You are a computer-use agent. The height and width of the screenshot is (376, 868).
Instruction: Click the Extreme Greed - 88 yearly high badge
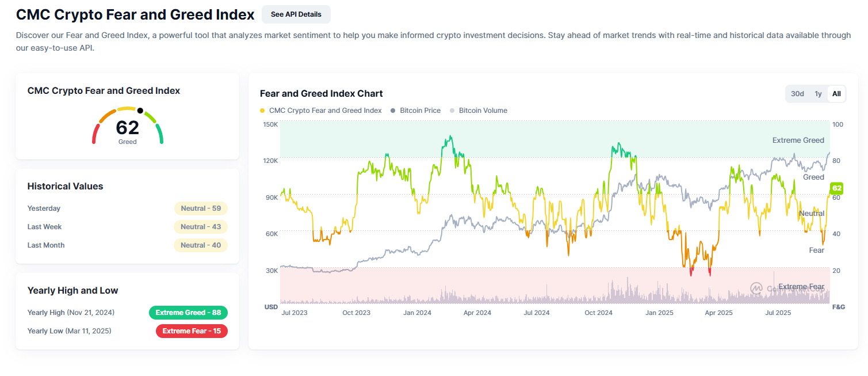coord(188,313)
